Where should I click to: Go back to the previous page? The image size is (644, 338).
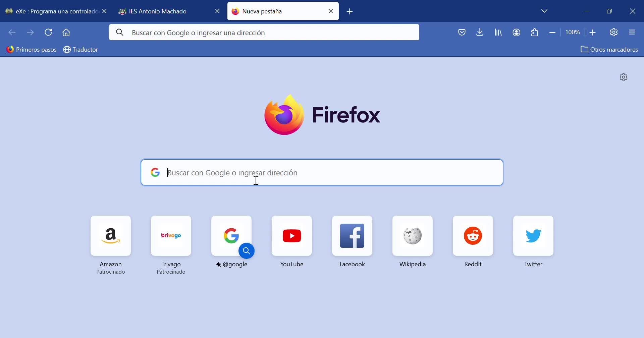point(12,33)
